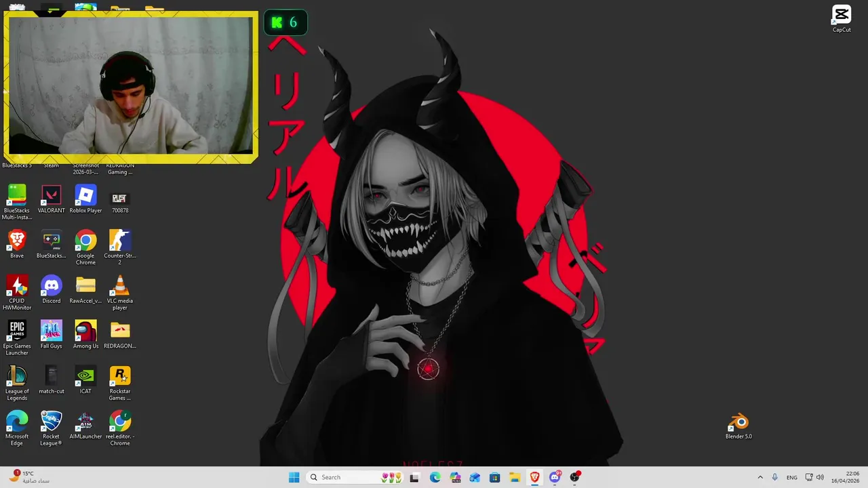Screen dimensions: 868x488
Task: Select the Among Us desktop icon
Action: click(x=85, y=335)
